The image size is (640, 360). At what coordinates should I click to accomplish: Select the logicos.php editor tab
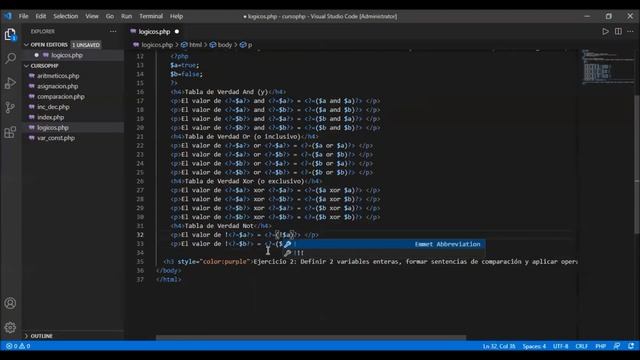(155, 31)
